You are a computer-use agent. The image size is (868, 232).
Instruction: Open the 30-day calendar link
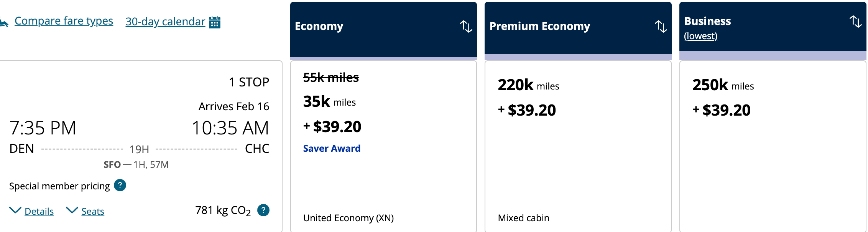(x=165, y=22)
